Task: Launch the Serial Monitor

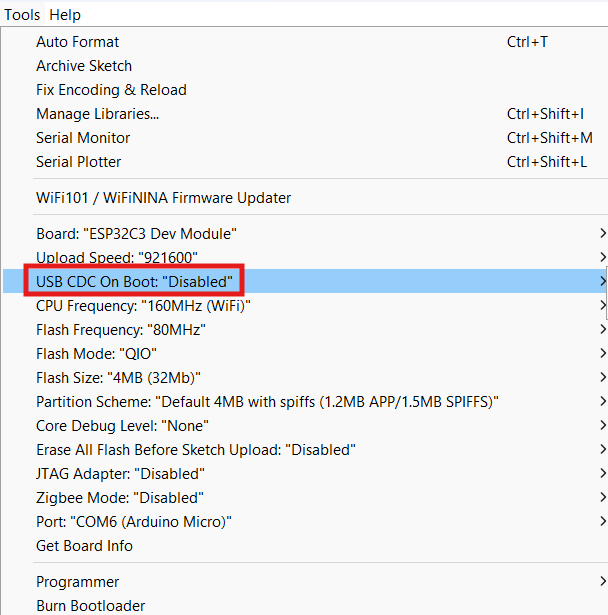Action: (83, 138)
